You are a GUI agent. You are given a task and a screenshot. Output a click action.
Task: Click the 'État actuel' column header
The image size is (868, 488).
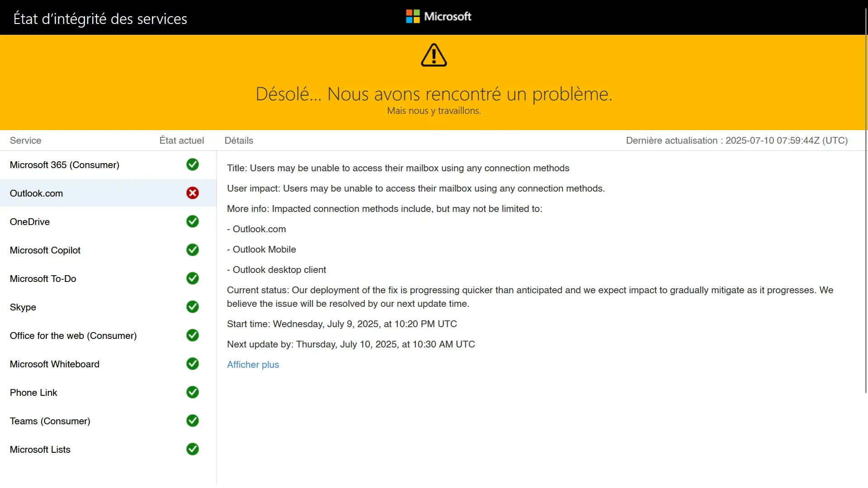pyautogui.click(x=182, y=141)
